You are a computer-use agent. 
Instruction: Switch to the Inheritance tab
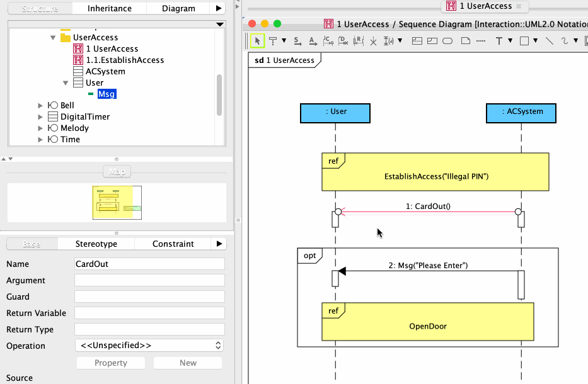pyautogui.click(x=110, y=9)
